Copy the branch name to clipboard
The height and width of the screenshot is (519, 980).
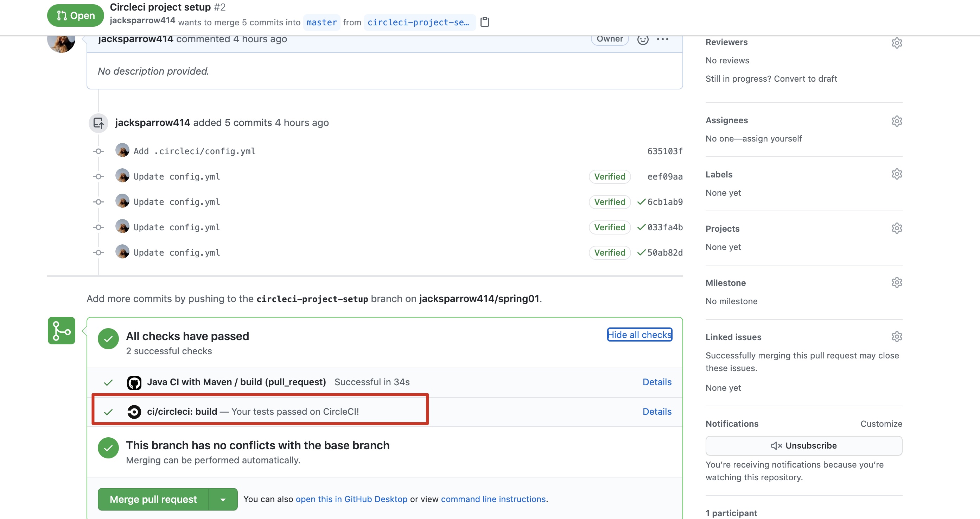coord(485,22)
